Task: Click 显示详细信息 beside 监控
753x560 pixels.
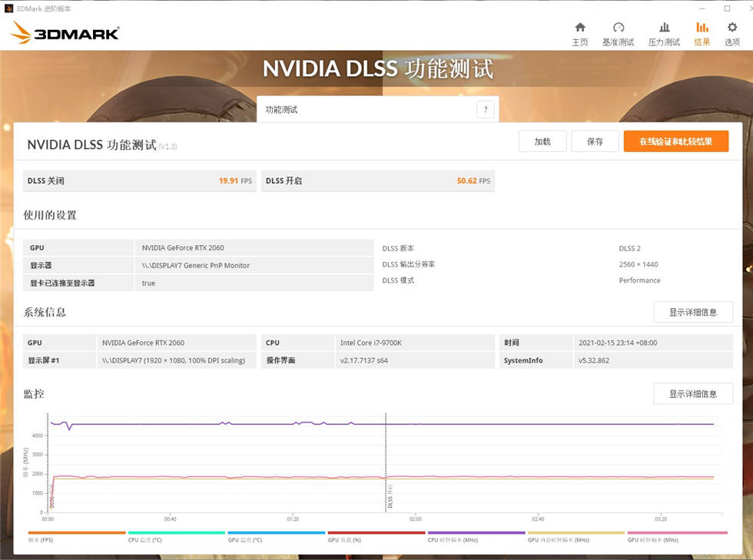Action: [x=693, y=394]
